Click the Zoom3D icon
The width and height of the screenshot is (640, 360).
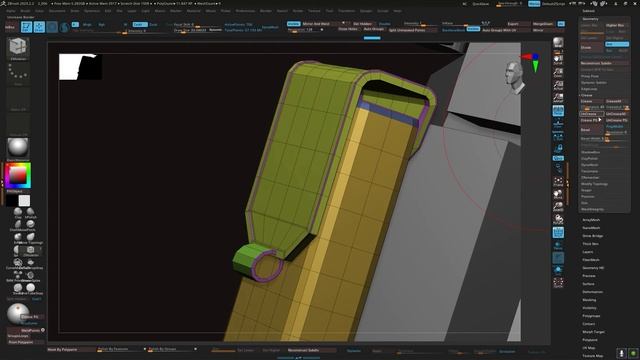tap(558, 207)
